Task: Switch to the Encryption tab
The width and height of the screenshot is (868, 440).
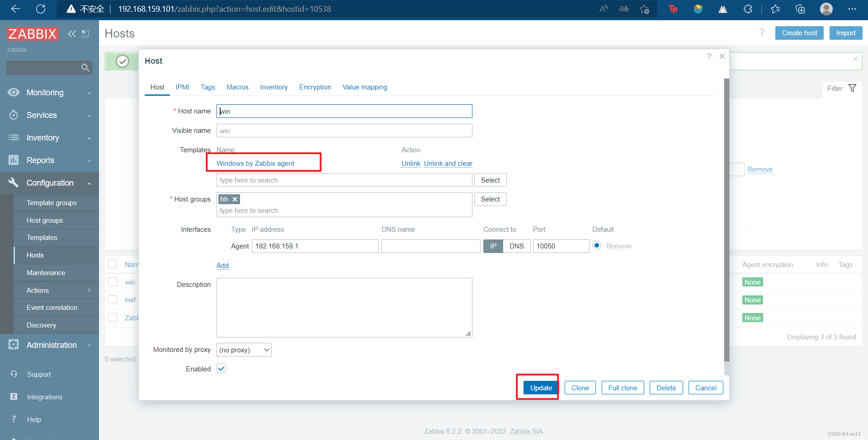Action: (x=315, y=87)
